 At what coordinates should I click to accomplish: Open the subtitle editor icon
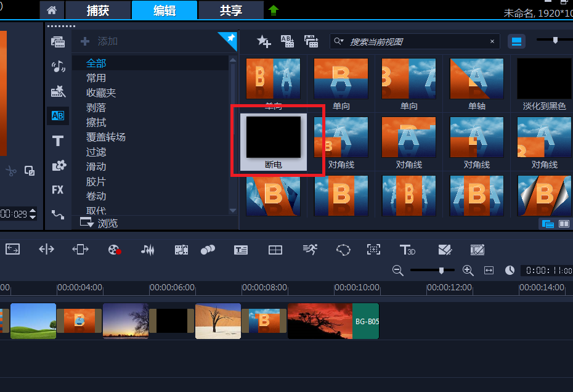pyautogui.click(x=241, y=250)
